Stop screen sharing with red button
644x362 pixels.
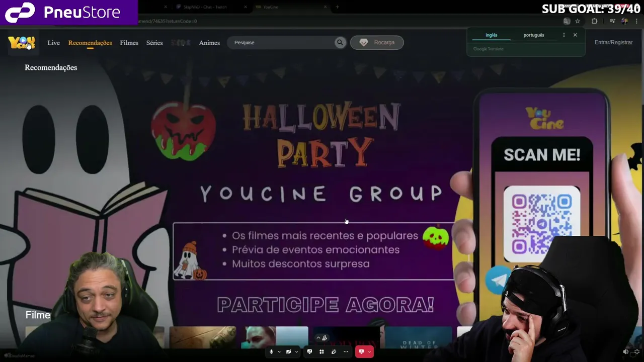pos(361,352)
